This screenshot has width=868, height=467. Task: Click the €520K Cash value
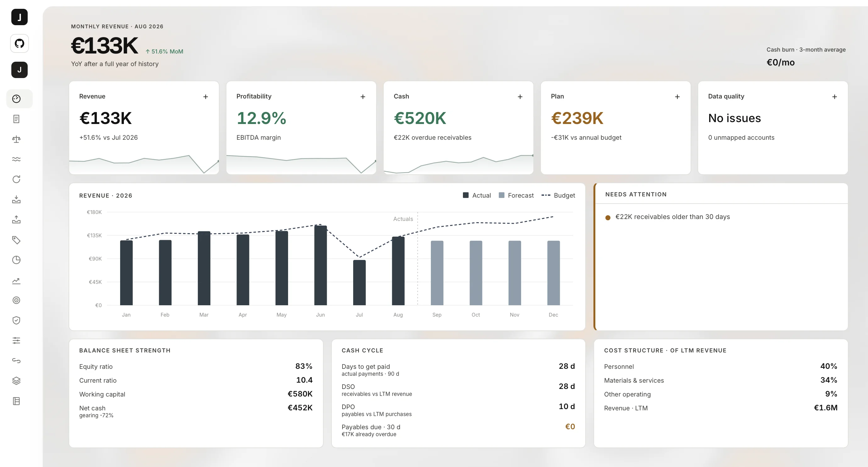click(x=420, y=118)
